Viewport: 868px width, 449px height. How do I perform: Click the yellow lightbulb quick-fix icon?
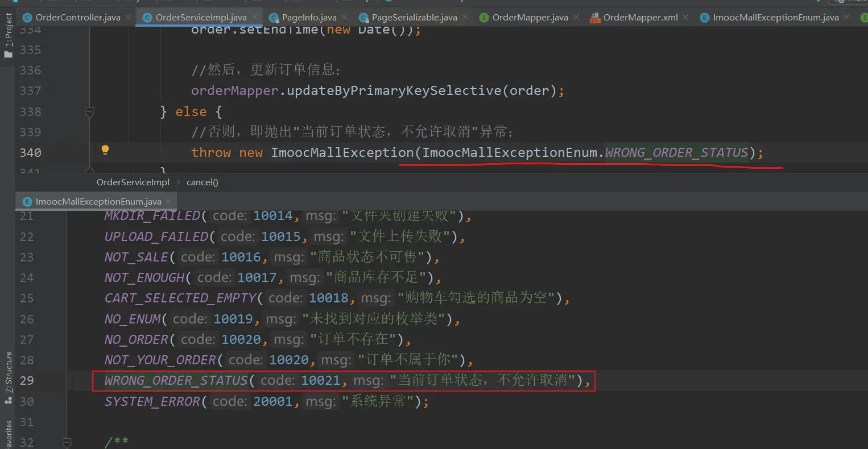tap(105, 150)
